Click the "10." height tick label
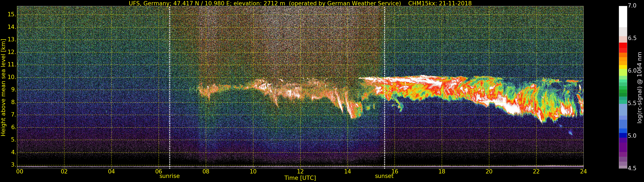The height and width of the screenshot is (182, 644). [x=12, y=77]
